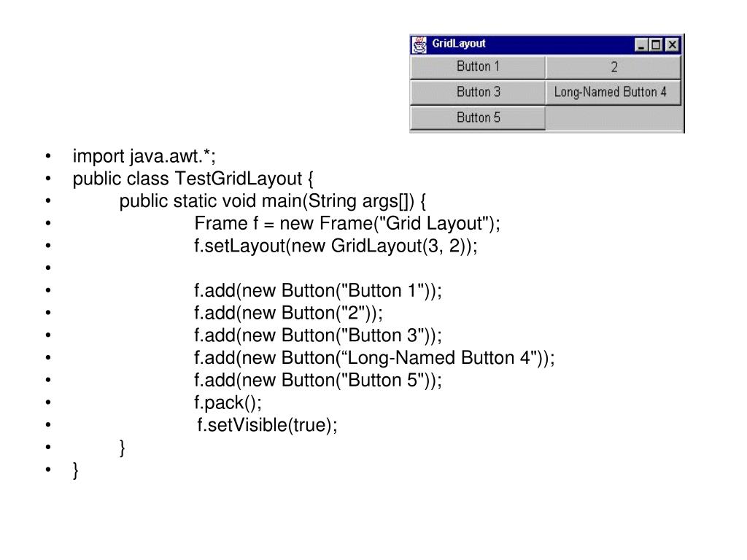Click the line 'f.add(new Button("Button 3"));'
This screenshot has width=747, height=560.
coord(318,335)
